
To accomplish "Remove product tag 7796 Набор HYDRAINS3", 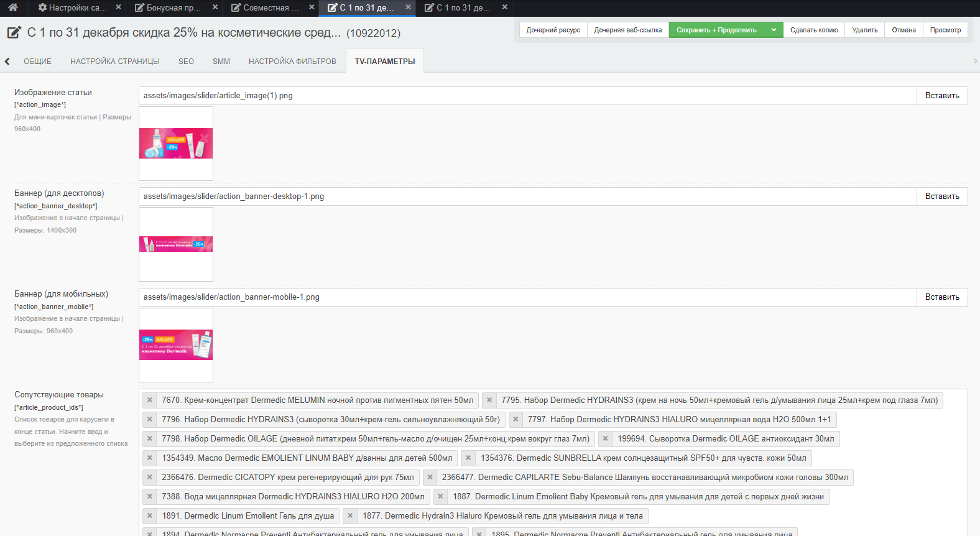I will 150,420.
